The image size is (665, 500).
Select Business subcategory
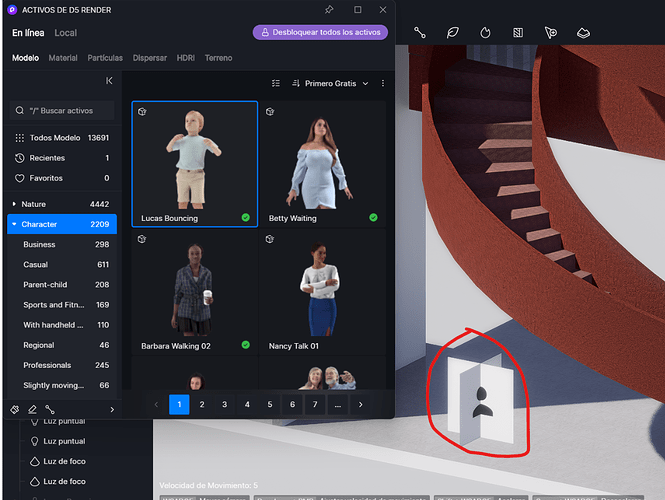click(62, 244)
